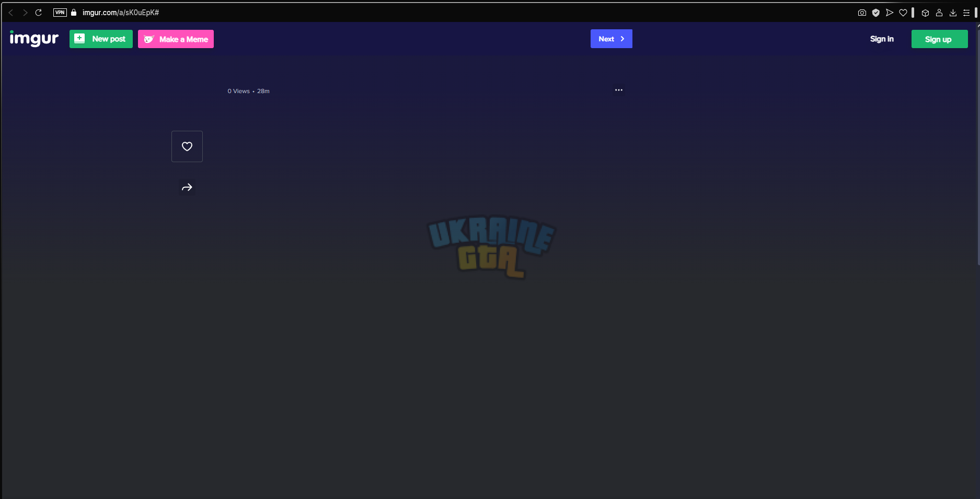Open the privacy protection shield icon
980x499 pixels.
(876, 13)
